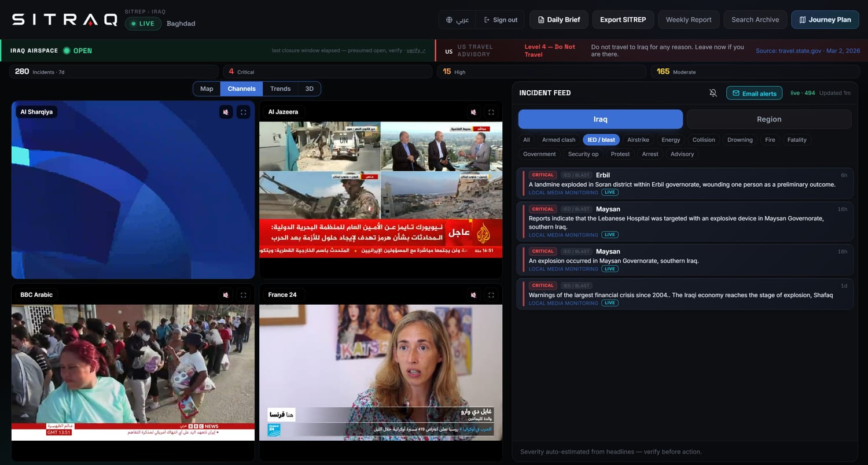Click the BBC Arabic video feed
This screenshot has height=465, width=868.
pos(133,372)
